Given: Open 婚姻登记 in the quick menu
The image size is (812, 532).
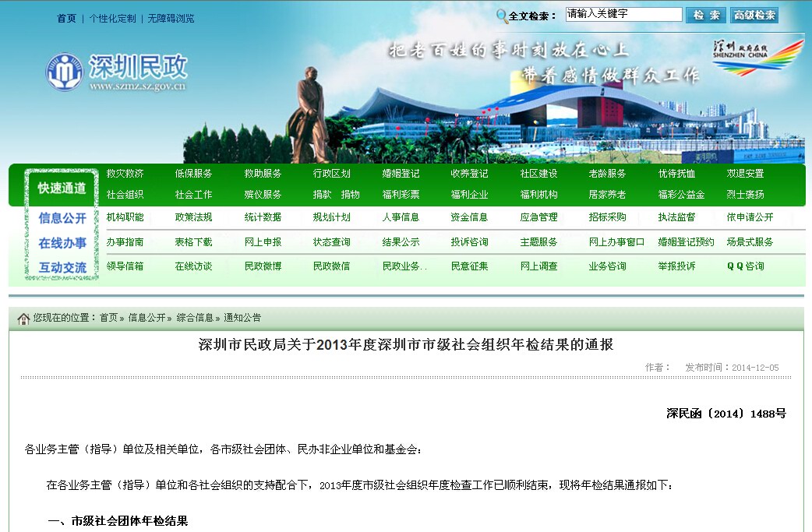Looking at the screenshot, I should [x=401, y=174].
